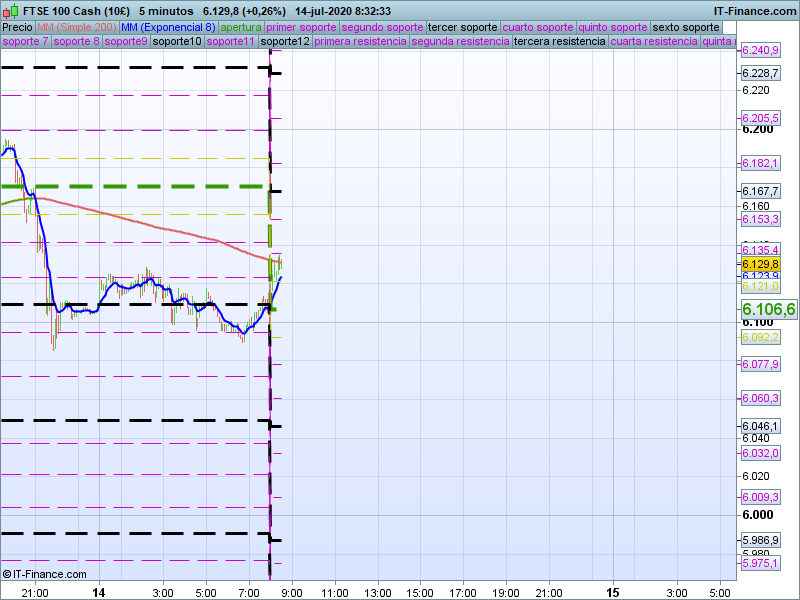
Task: Click the IT-Finance.com copyright text at bottom left
Action: pyautogui.click(x=44, y=574)
